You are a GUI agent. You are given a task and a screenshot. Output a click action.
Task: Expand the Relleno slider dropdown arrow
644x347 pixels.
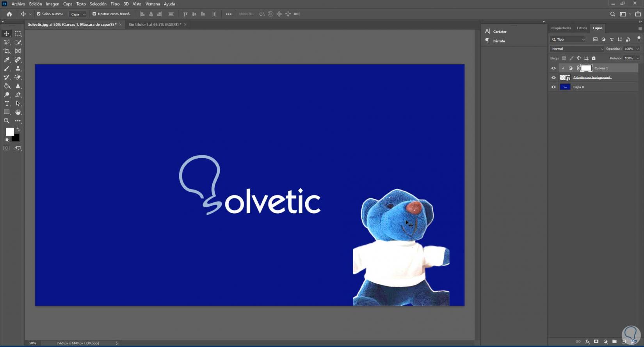click(638, 58)
